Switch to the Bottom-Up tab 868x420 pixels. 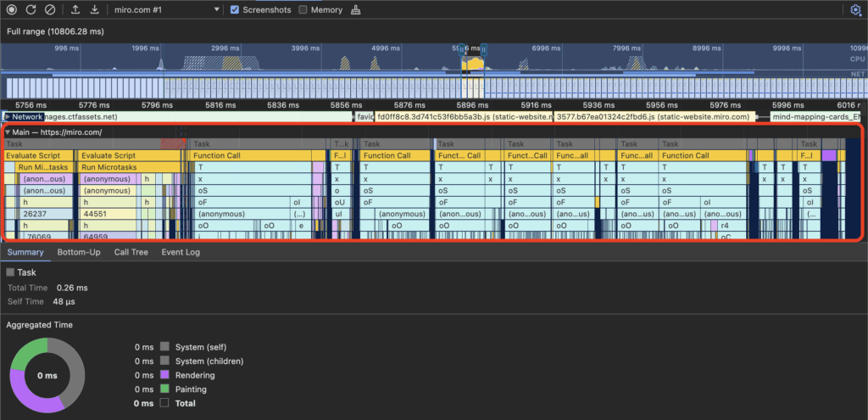click(80, 252)
